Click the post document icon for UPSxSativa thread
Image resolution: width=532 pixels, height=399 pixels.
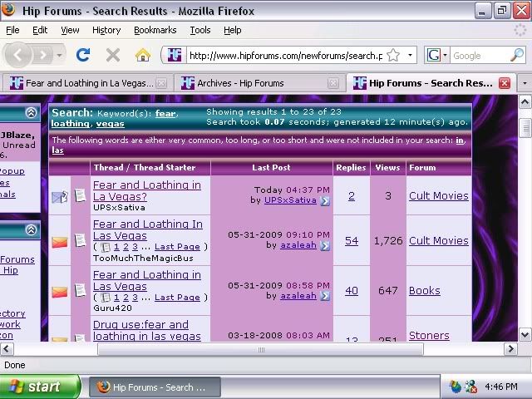point(81,195)
